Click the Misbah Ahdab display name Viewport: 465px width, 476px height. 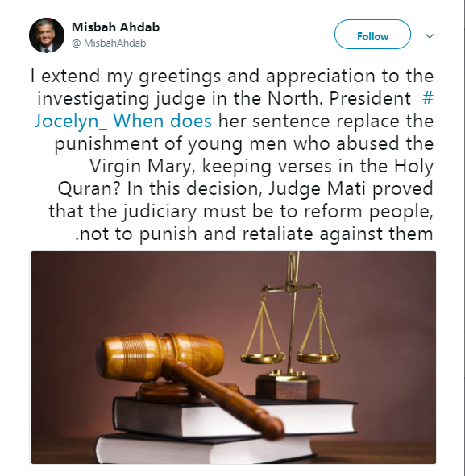116,27
